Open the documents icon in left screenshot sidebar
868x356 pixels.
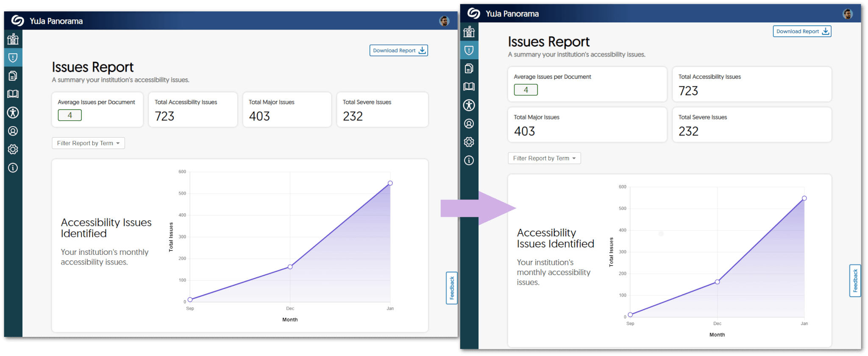[13, 76]
